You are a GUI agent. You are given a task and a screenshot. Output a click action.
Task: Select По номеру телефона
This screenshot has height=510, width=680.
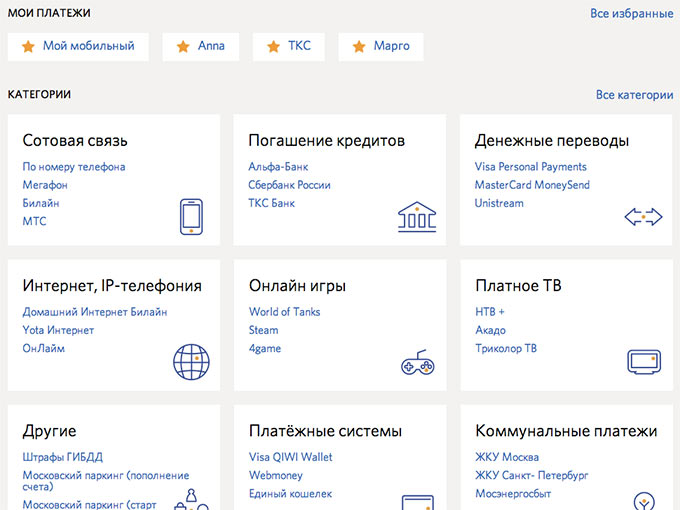click(74, 167)
